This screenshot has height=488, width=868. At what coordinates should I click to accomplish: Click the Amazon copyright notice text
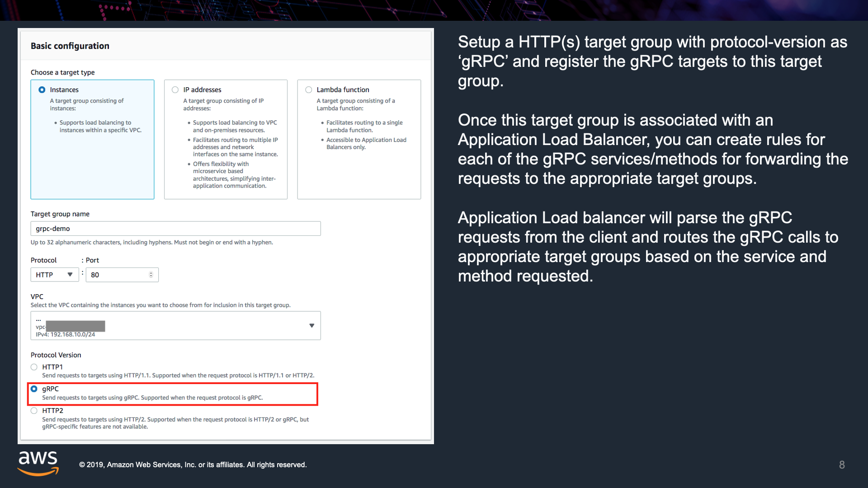(193, 465)
